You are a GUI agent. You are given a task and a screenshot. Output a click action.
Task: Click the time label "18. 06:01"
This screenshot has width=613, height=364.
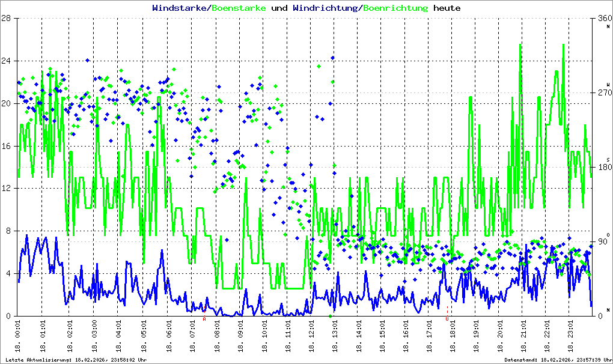168,336
